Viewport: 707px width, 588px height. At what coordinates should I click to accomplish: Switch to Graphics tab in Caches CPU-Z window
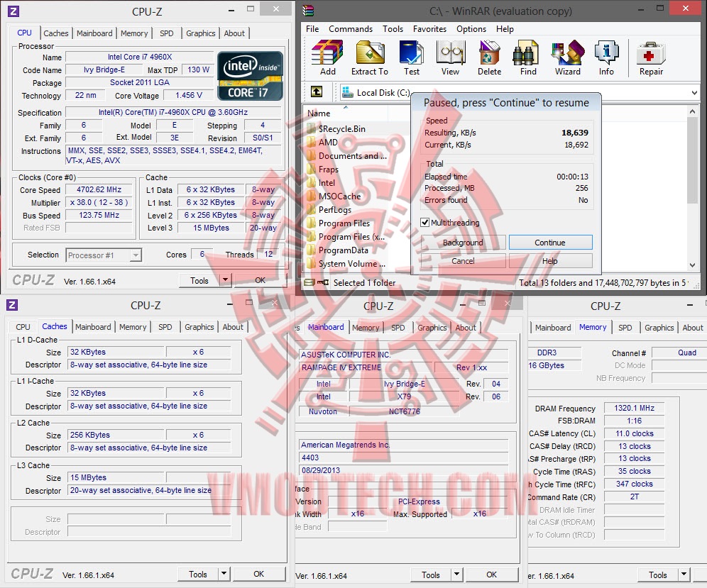(199, 327)
